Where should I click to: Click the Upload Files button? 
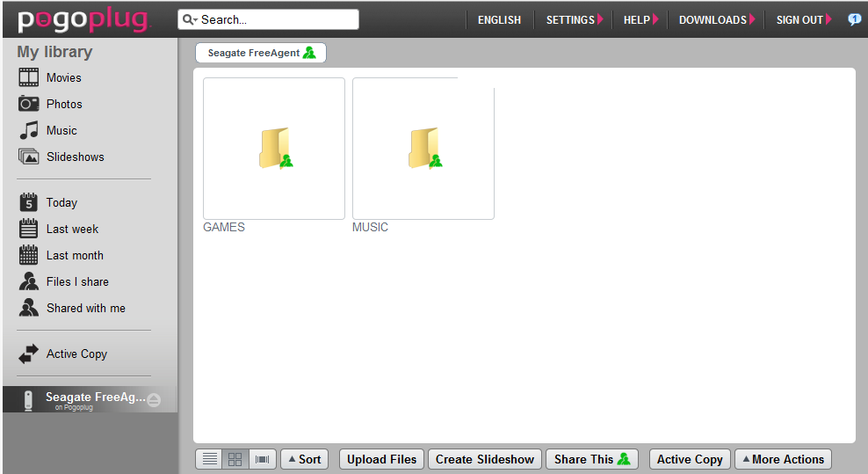(381, 459)
